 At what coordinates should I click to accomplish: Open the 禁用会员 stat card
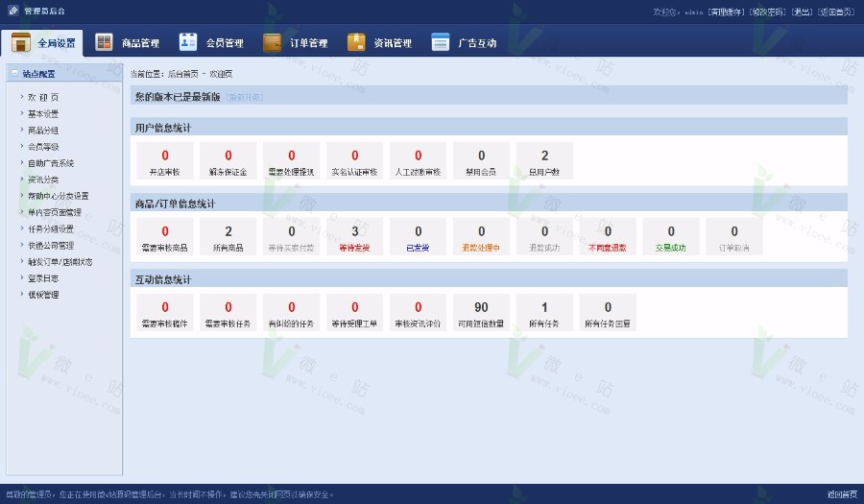tap(481, 161)
